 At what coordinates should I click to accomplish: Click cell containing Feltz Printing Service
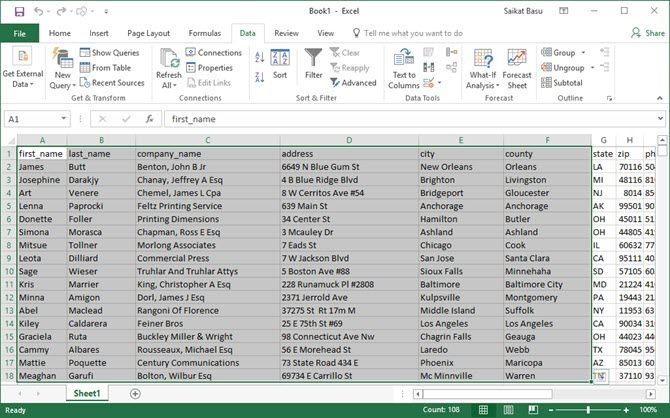(207, 206)
